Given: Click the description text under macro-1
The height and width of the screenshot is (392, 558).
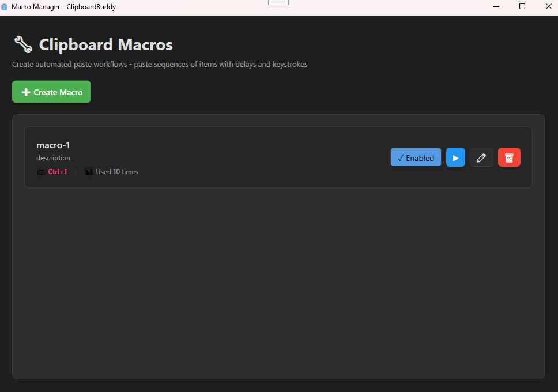Looking at the screenshot, I should click(53, 157).
